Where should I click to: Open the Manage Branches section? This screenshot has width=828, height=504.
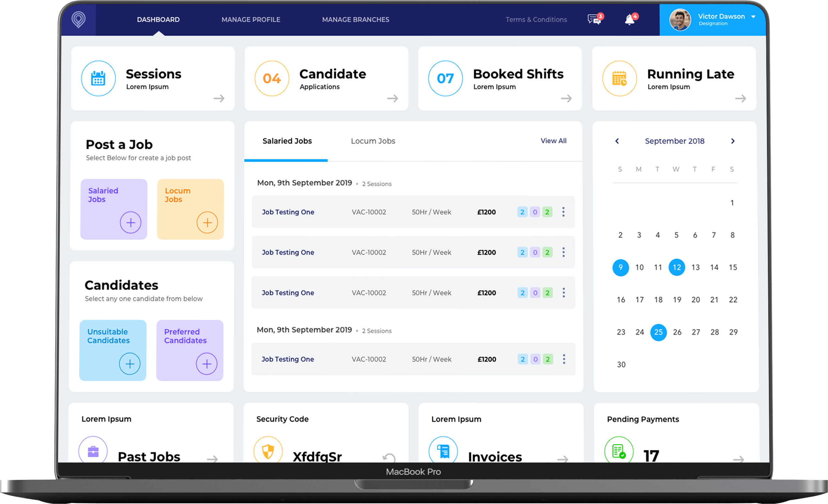[356, 20]
